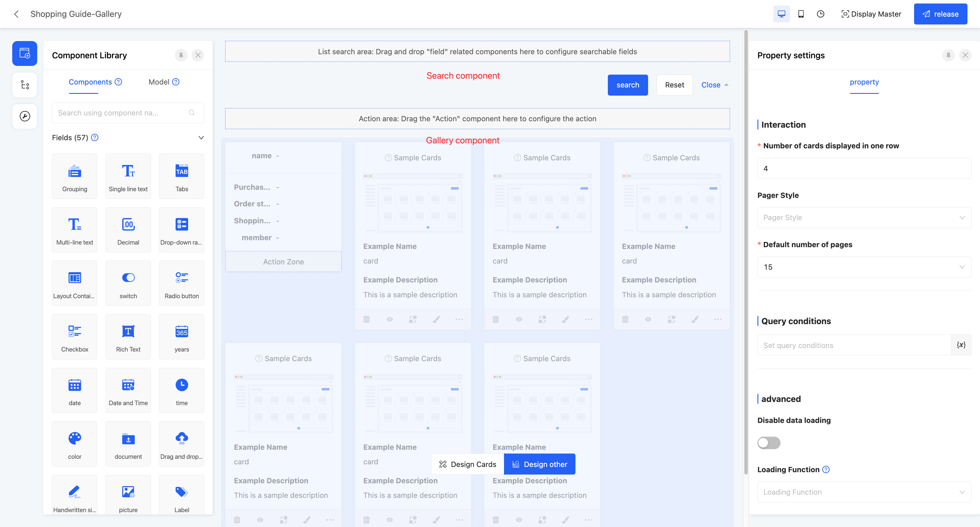Collapse the Fields (57) section
Viewport: 980px width, 527px height.
point(201,138)
